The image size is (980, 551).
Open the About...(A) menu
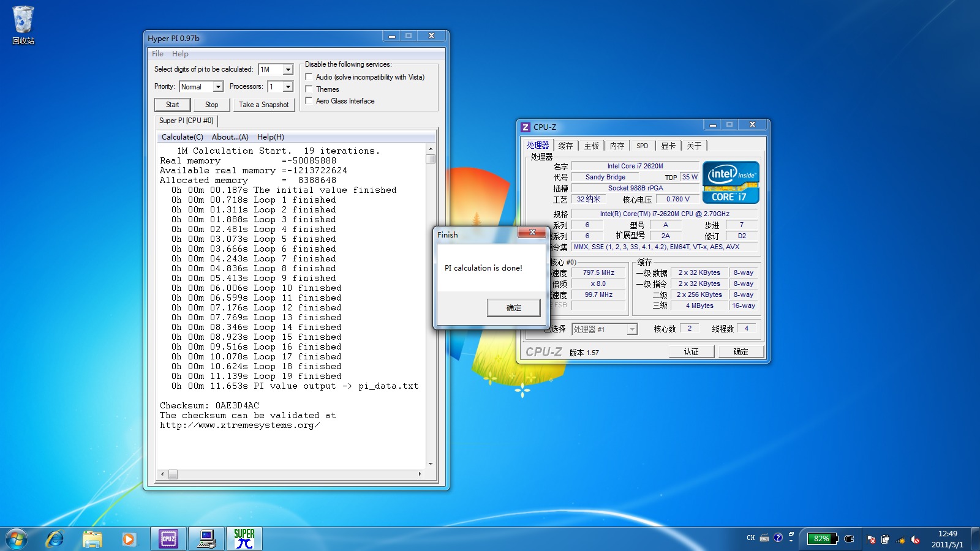[230, 137]
